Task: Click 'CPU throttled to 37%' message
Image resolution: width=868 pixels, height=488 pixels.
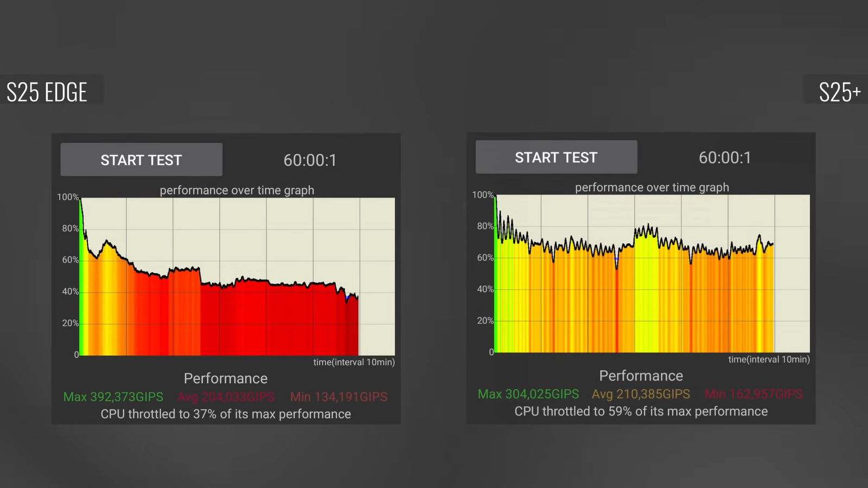Action: 226,414
